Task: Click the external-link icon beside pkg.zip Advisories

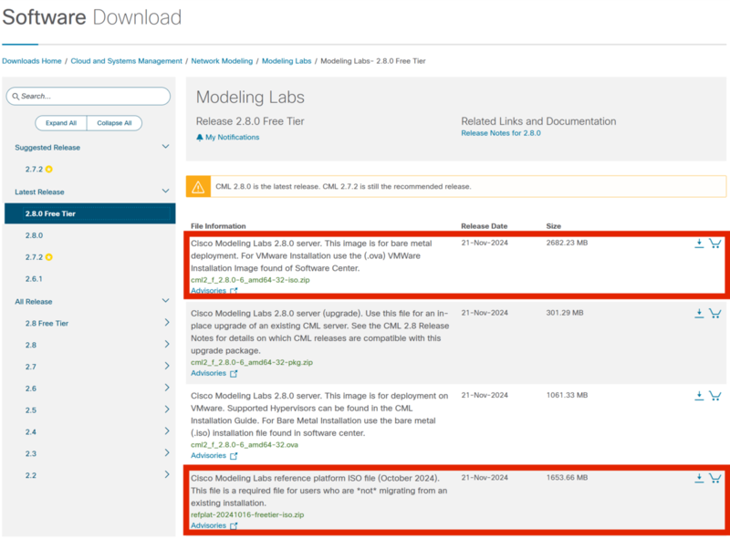Action: coord(234,373)
